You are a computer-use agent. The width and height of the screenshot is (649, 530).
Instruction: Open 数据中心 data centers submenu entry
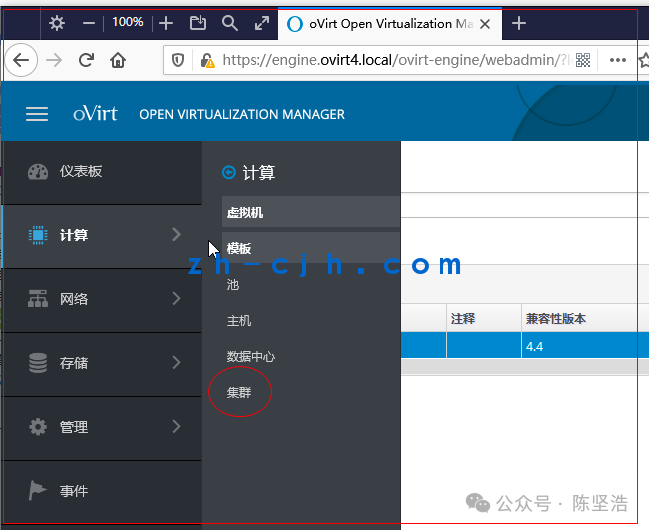[x=251, y=357]
